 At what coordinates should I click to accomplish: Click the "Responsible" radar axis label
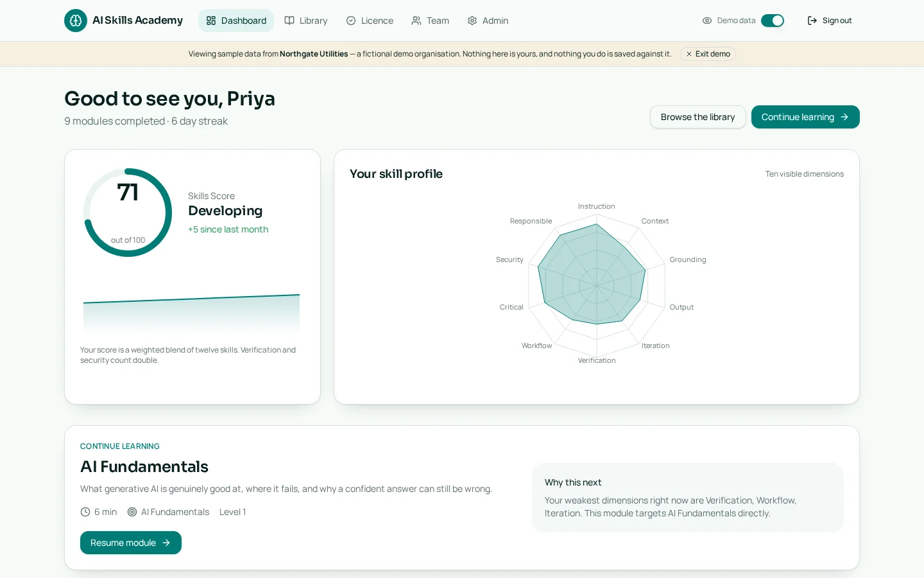pos(531,221)
